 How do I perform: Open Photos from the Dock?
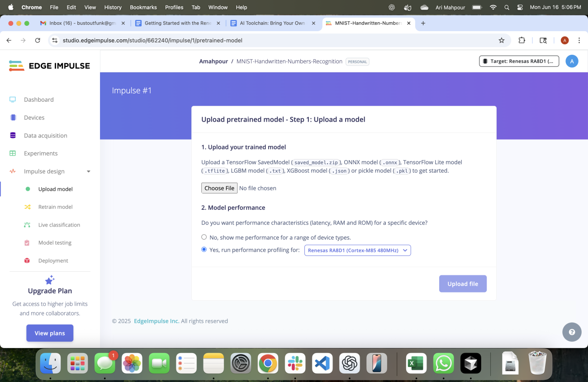[132, 363]
